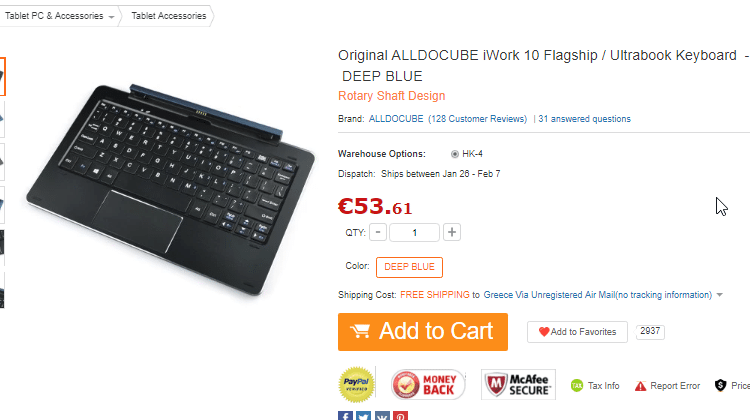Image resolution: width=750 pixels, height=420 pixels.
Task: Click the quantity input field
Action: pos(414,232)
